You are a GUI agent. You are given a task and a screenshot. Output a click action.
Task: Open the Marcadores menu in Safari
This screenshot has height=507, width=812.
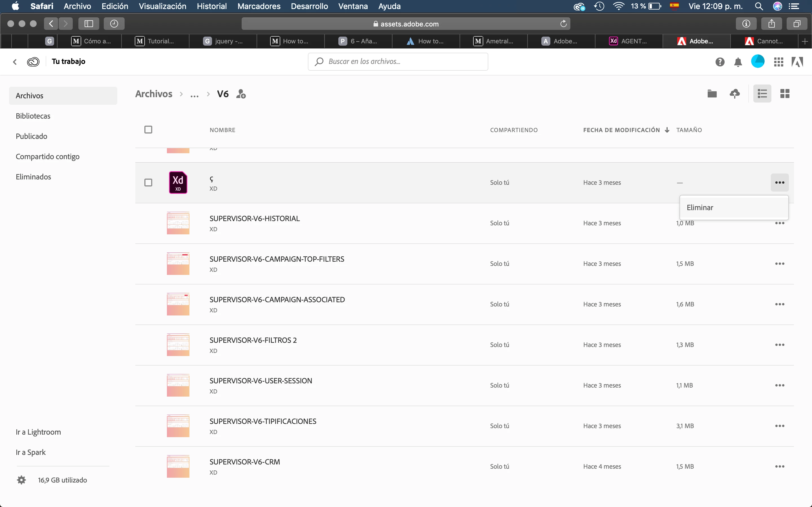(x=259, y=6)
